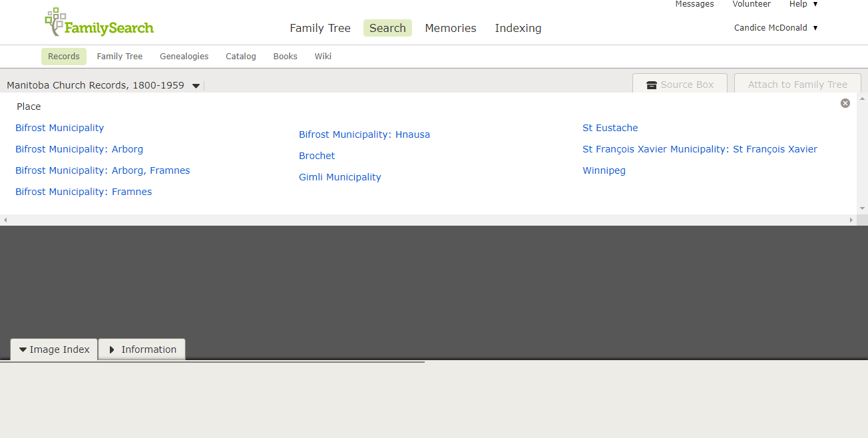Click the FamilySearch tree logo
Screen dimensions: 868x438
pos(99,23)
